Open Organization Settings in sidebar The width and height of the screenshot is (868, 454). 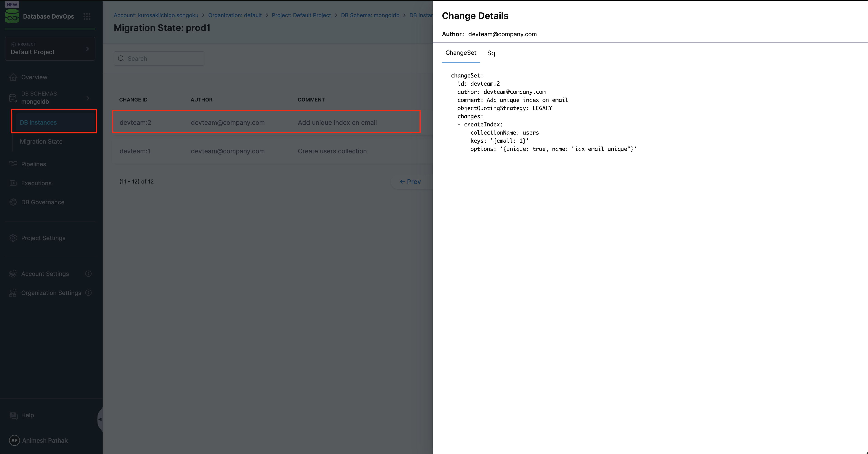coord(51,293)
